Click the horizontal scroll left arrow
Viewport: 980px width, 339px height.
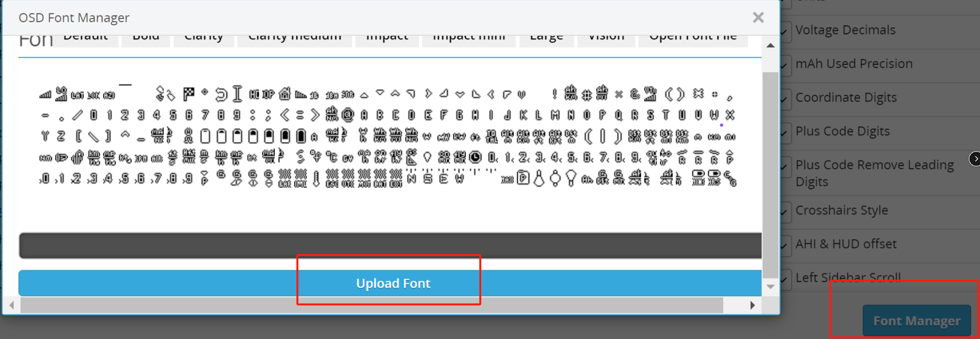(12, 305)
